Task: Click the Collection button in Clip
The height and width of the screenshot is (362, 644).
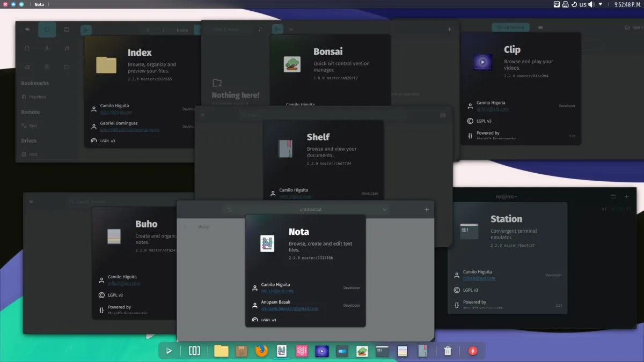Action: [x=510, y=27]
